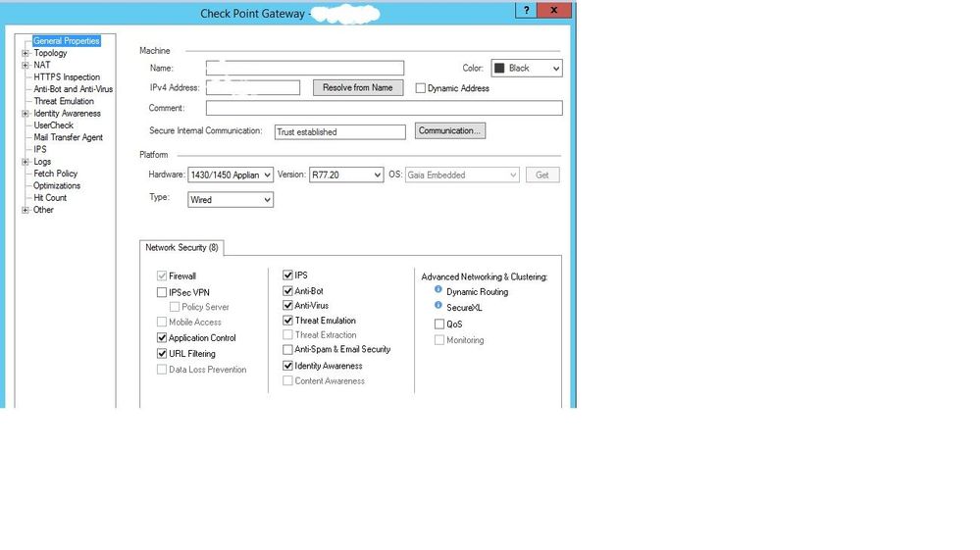Uncheck Threat Emulation blade
Image resolution: width=980 pixels, height=550 pixels.
pyautogui.click(x=287, y=321)
